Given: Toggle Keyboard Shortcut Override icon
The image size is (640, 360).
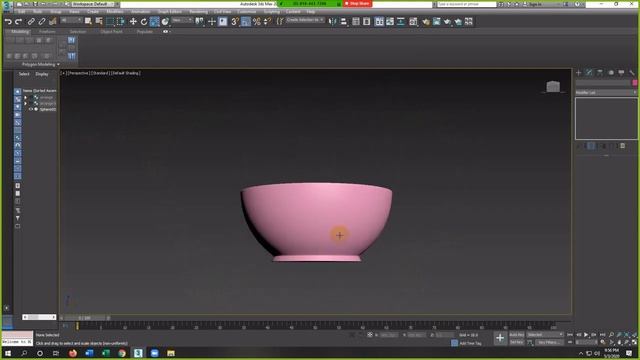Looking at the screenshot, I should point(222,22).
